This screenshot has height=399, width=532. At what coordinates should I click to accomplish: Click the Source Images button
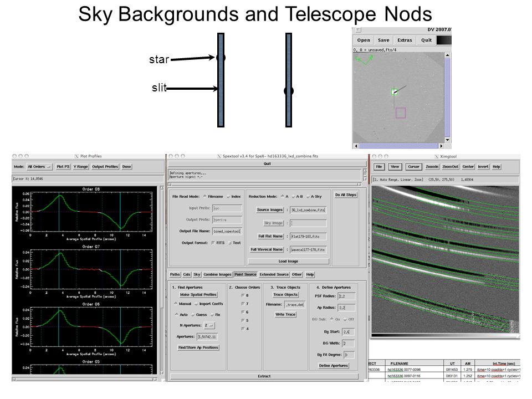(x=270, y=210)
